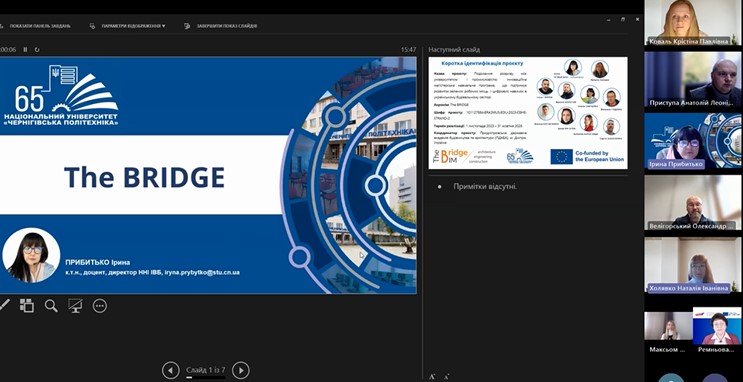The image size is (743, 382).
Task: Click the 'The BRIDGE' title text
Action: pos(144,177)
